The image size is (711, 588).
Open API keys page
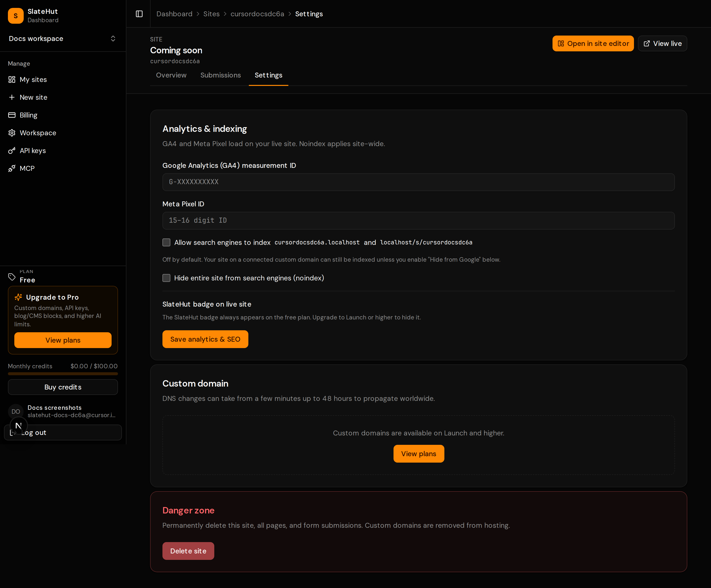tap(63, 151)
